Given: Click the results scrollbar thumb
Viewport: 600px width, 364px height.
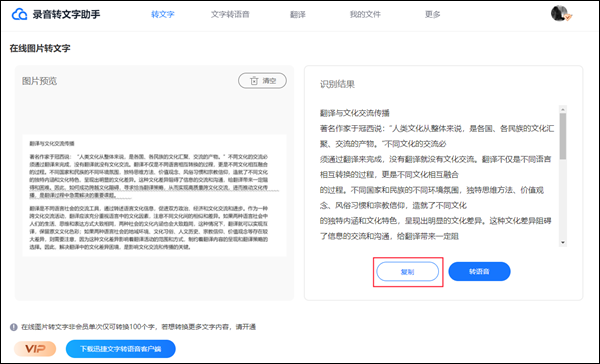Looking at the screenshot, I should (562, 136).
